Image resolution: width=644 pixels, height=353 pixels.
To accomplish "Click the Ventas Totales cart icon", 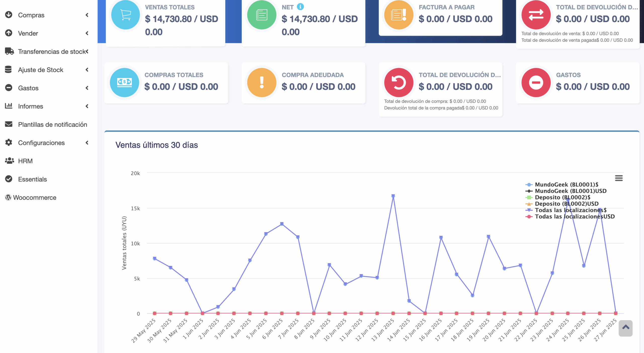I will (x=125, y=15).
